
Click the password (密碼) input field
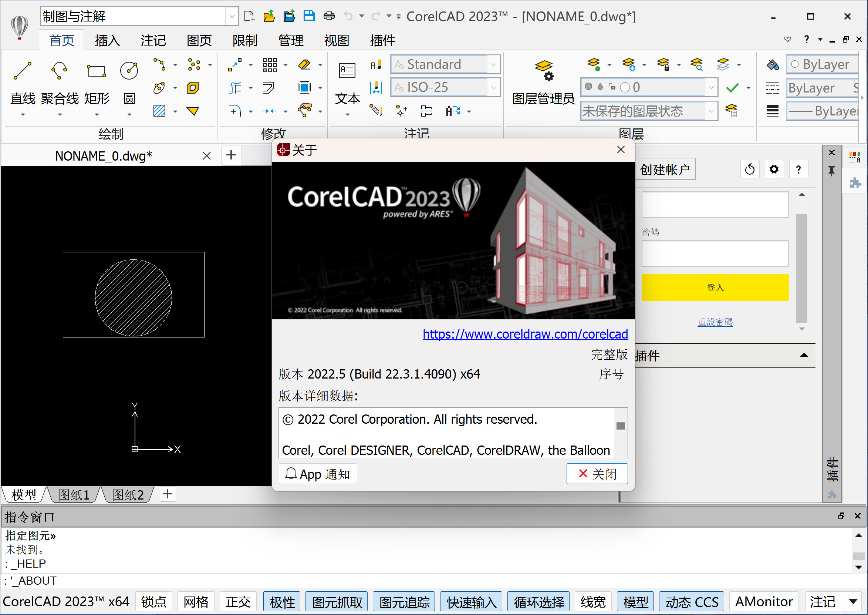coord(715,253)
